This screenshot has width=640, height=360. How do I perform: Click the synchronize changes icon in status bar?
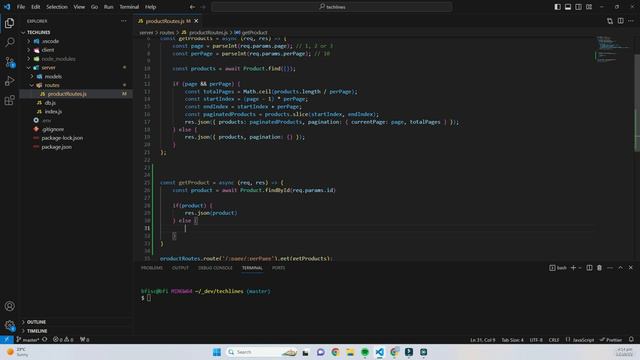[x=45, y=340]
